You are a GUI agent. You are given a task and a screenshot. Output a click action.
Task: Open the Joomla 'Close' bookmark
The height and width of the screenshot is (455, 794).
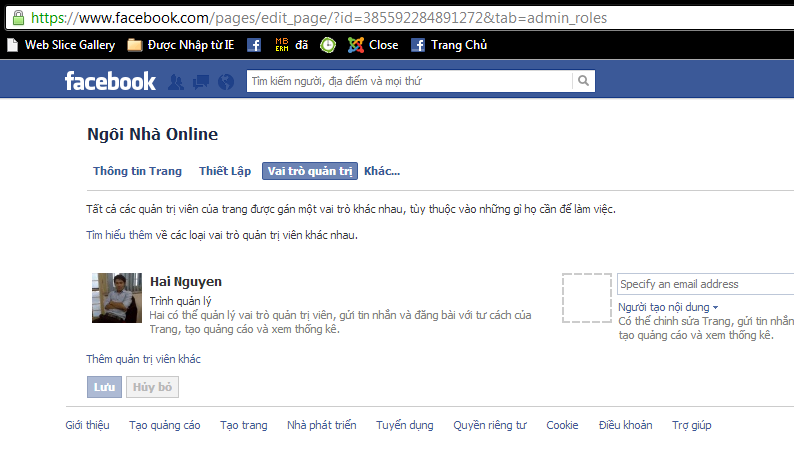click(373, 45)
